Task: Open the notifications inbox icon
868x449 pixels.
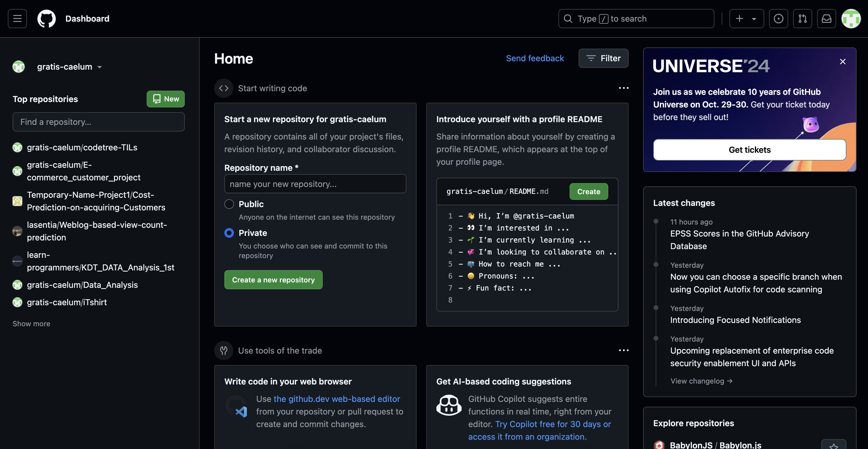Action: pos(826,19)
